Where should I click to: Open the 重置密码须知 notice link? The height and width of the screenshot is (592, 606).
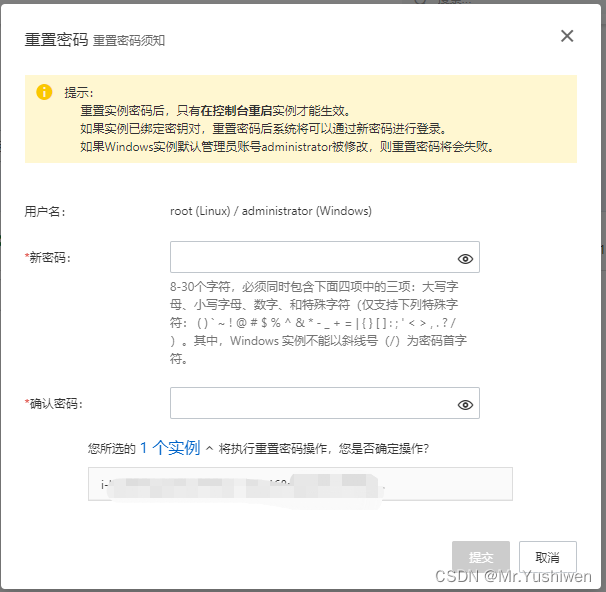[129, 41]
